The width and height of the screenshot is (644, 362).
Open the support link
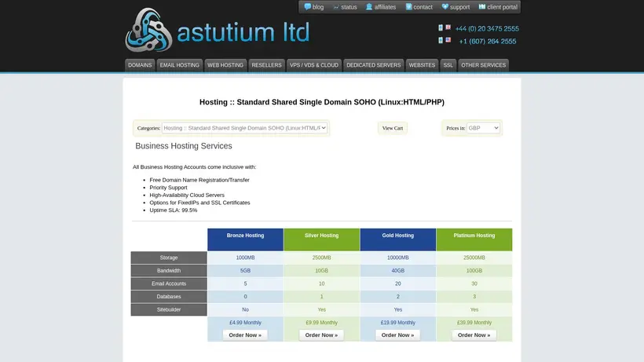pyautogui.click(x=459, y=7)
